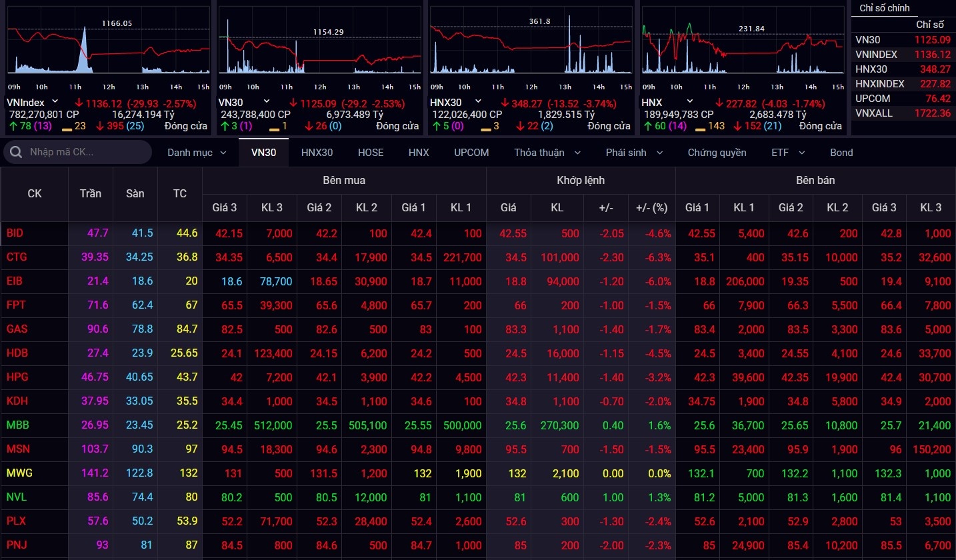Type in the Nhập mã CK search field

[x=87, y=153]
